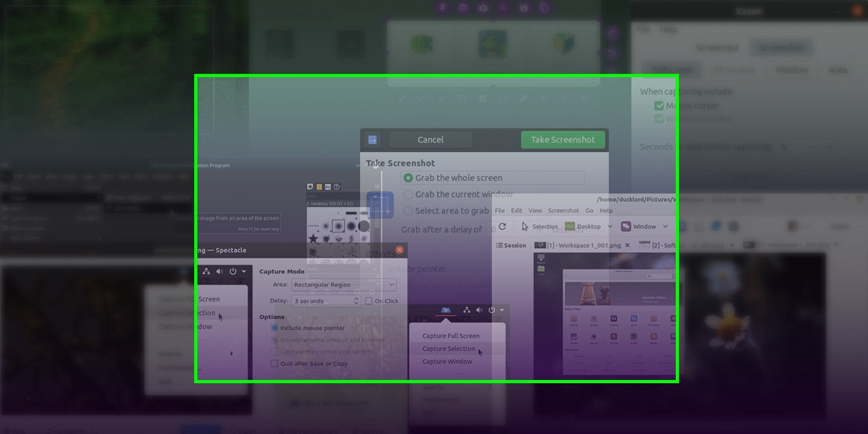Click the green Desktop capture icon in Shutter

pos(569,226)
